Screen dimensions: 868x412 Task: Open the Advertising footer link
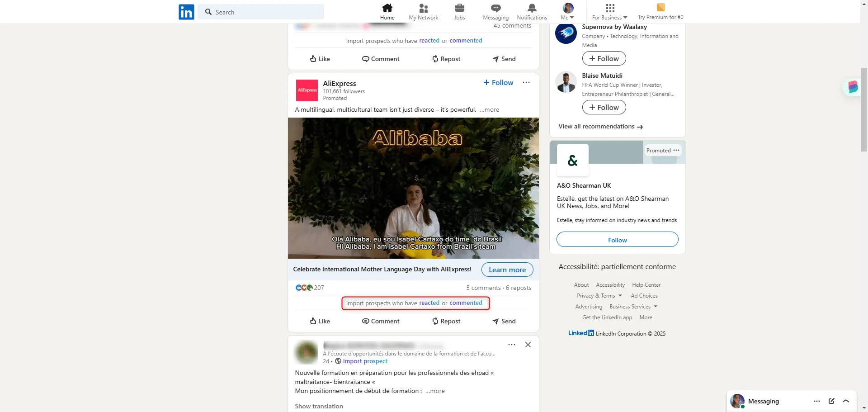click(589, 307)
